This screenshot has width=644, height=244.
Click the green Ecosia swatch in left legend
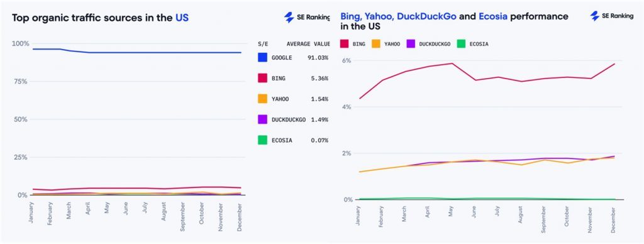pyautogui.click(x=263, y=140)
